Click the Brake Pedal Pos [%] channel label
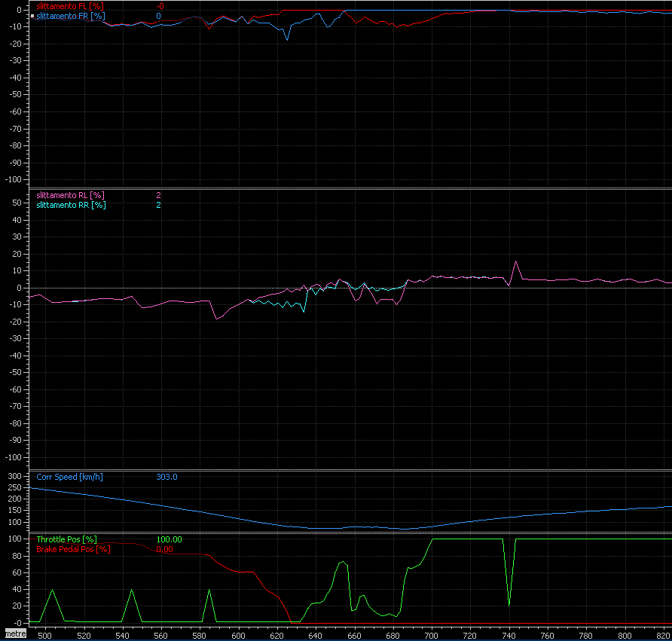Viewport: 672px width, 641px height. click(73, 549)
